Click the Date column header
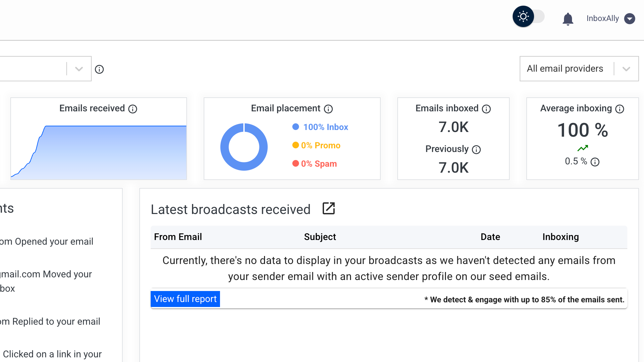 pos(490,237)
